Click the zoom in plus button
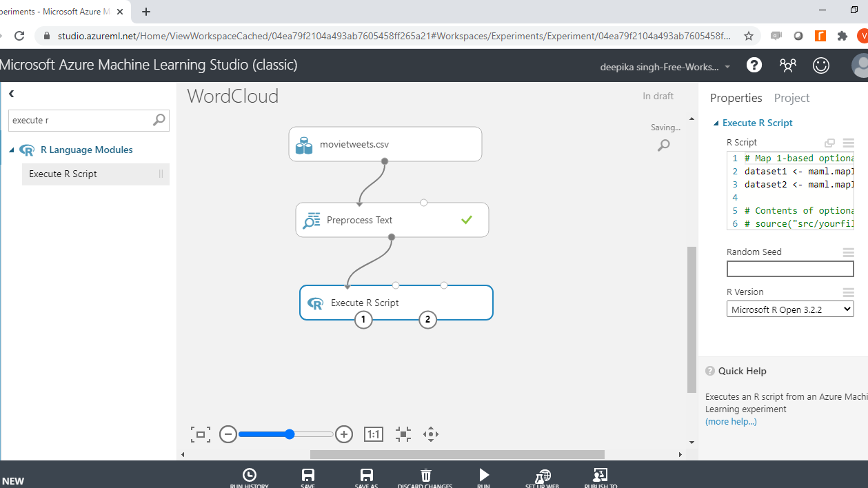868x488 pixels. point(344,434)
